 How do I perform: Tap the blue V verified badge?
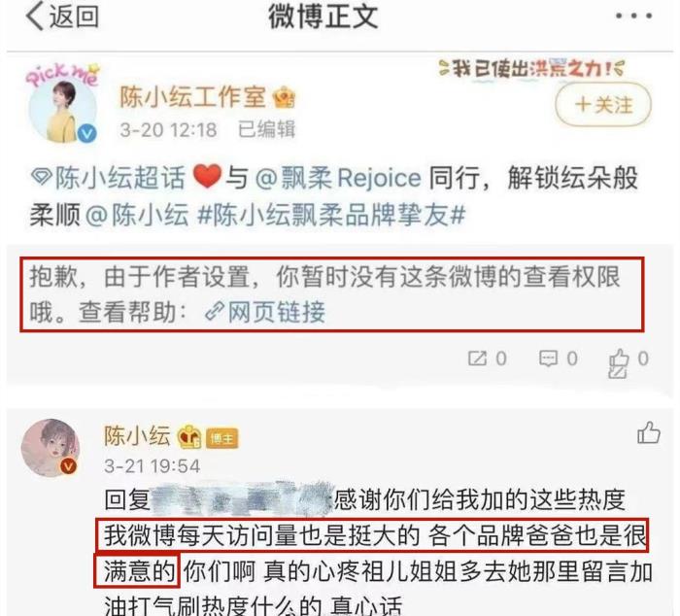87,133
